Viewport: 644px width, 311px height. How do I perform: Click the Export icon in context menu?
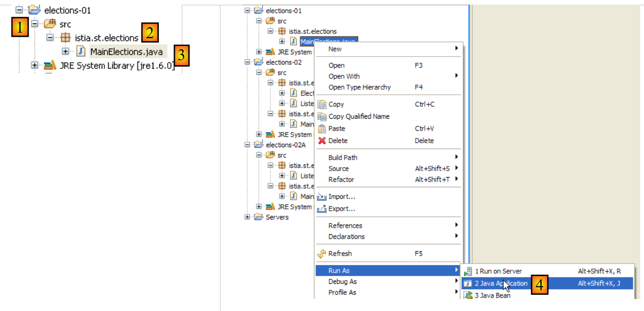click(x=322, y=209)
